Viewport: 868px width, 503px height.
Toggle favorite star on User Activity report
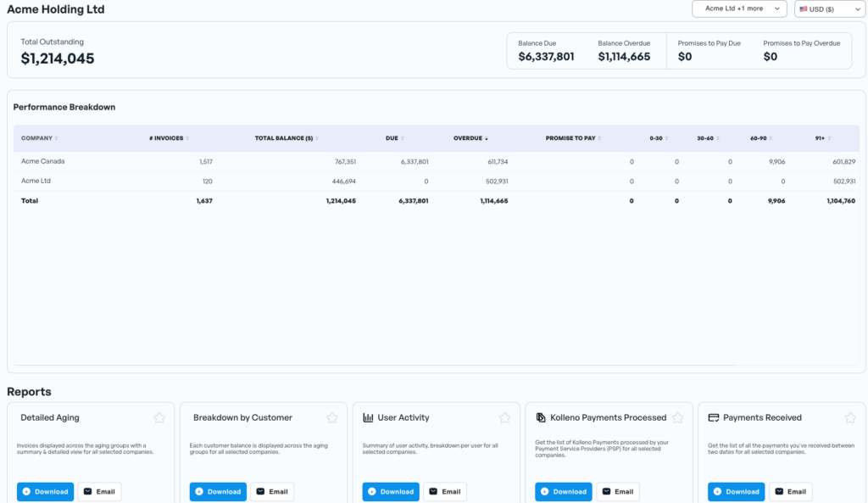[x=505, y=417]
